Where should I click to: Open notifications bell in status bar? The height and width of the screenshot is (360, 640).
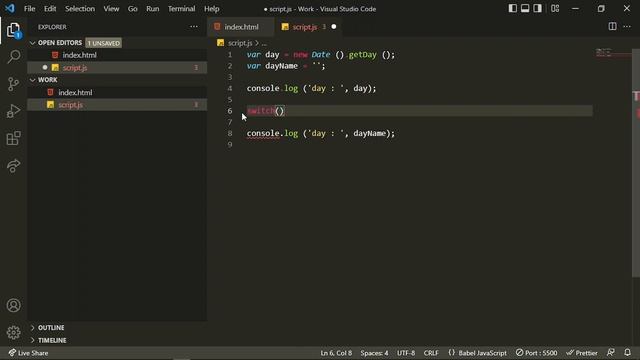pos(627,353)
